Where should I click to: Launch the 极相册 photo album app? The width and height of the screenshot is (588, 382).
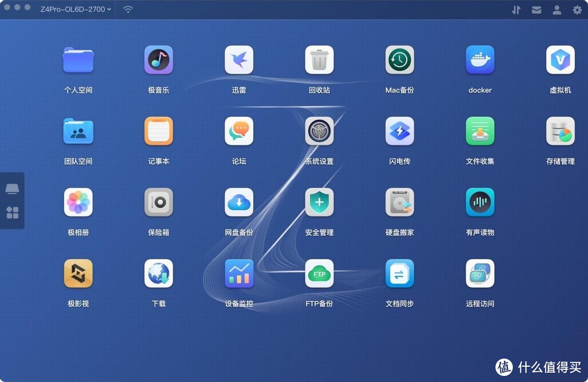tap(78, 203)
